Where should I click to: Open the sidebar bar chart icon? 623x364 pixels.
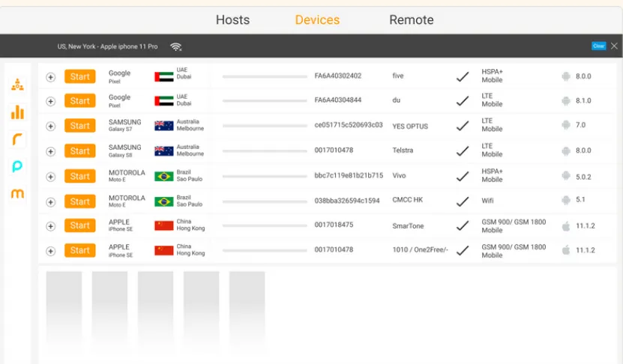click(17, 112)
